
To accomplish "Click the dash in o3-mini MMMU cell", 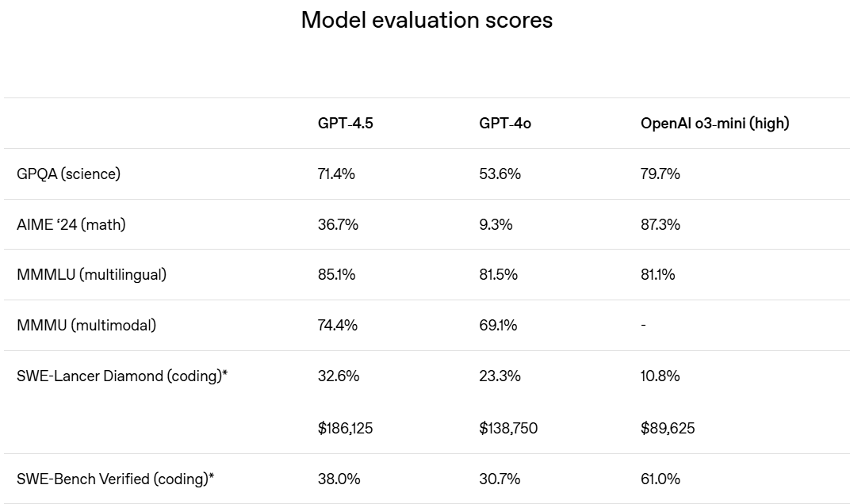I will [644, 325].
